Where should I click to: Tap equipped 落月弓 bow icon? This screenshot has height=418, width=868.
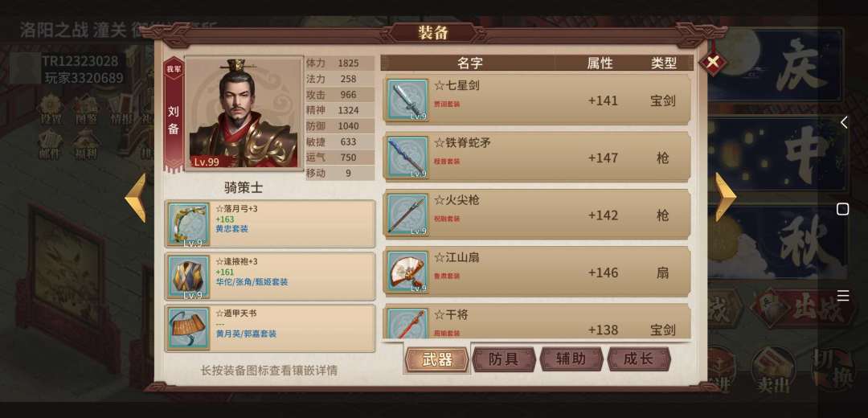(189, 224)
